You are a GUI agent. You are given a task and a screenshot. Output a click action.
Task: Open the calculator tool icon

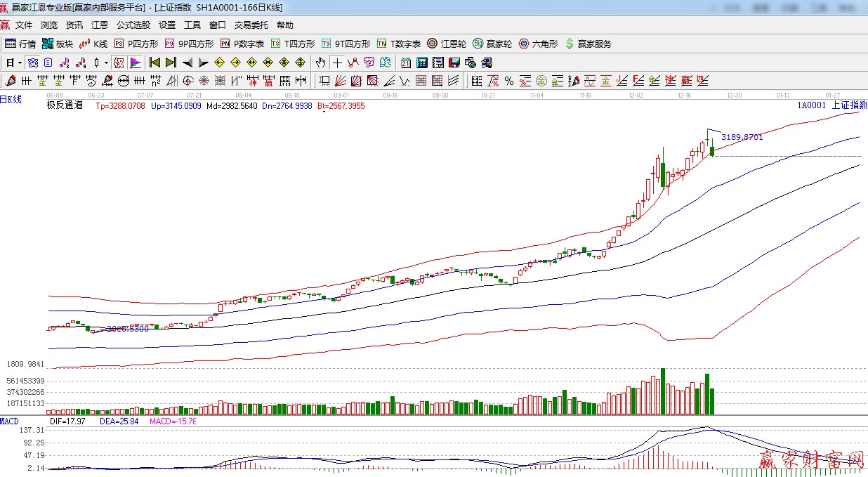tap(422, 63)
